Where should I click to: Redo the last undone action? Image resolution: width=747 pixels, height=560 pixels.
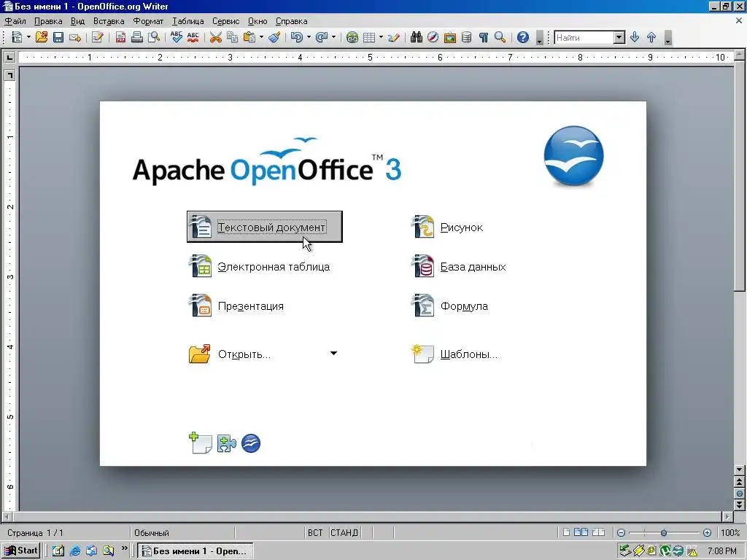tap(322, 37)
